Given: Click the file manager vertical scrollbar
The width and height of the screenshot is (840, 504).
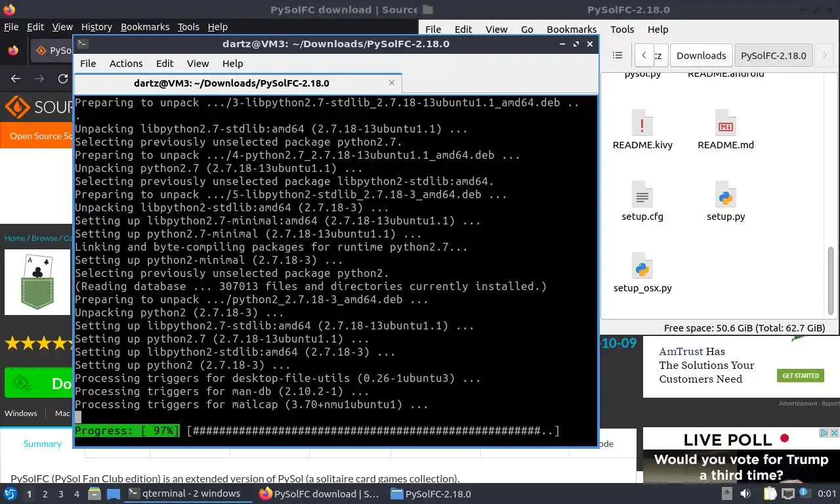Looking at the screenshot, I should 831,281.
